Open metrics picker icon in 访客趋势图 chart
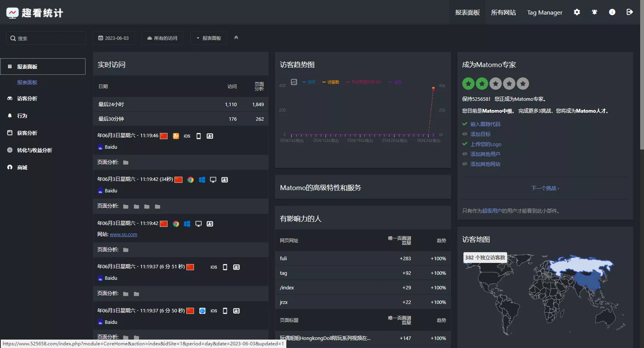This screenshot has height=348, width=644. (294, 82)
